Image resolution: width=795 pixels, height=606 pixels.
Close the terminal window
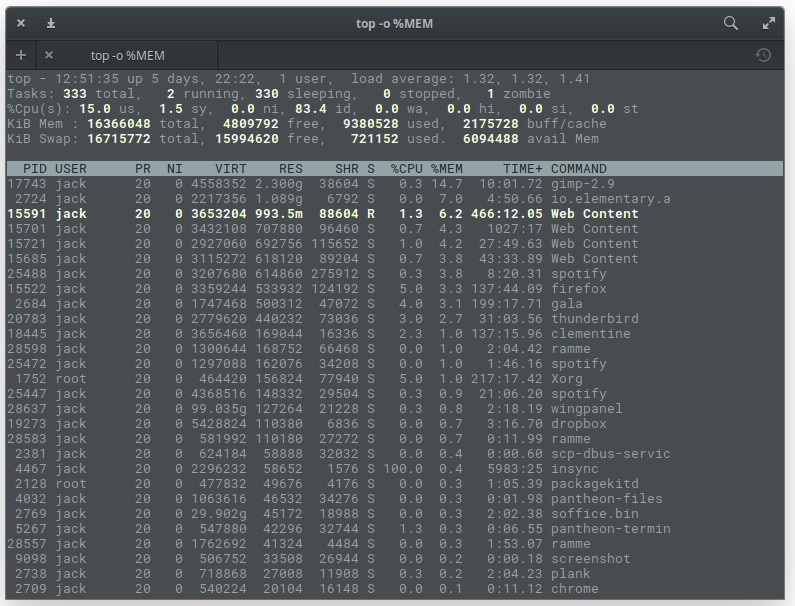point(22,23)
